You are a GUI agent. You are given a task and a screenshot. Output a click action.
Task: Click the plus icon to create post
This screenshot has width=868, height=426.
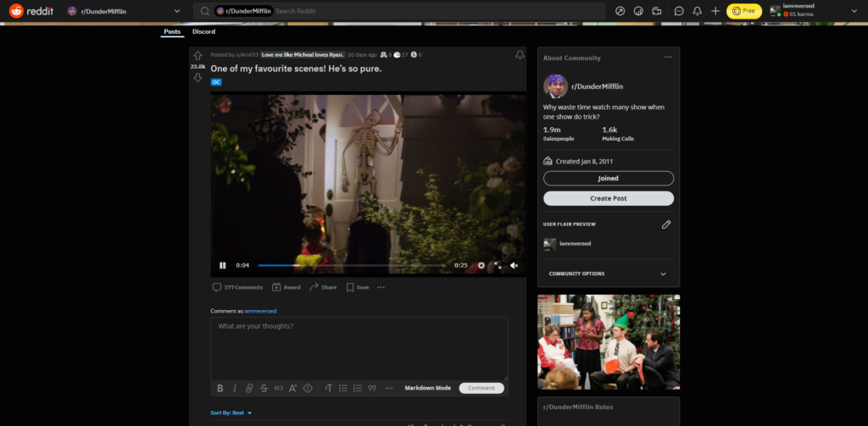(x=715, y=11)
